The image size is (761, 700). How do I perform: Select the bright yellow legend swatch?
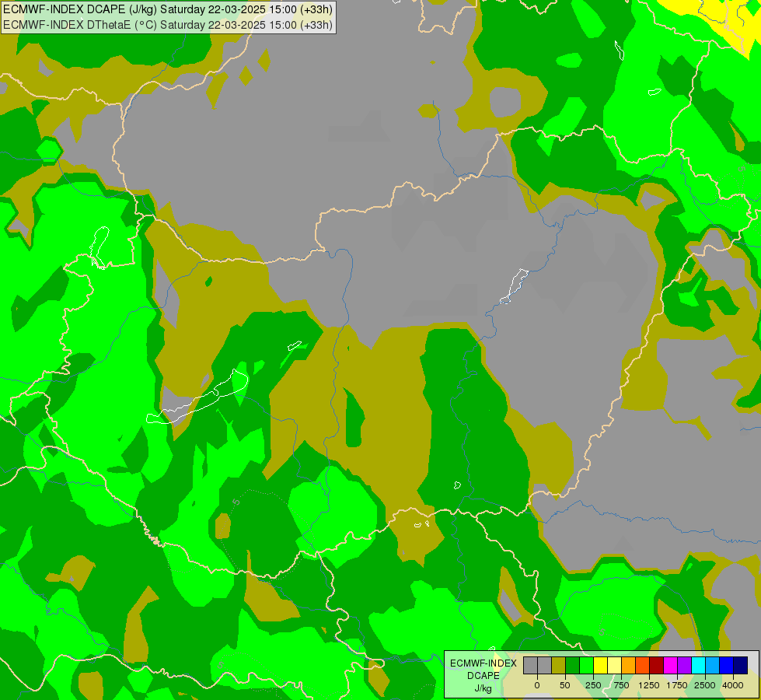click(x=600, y=665)
